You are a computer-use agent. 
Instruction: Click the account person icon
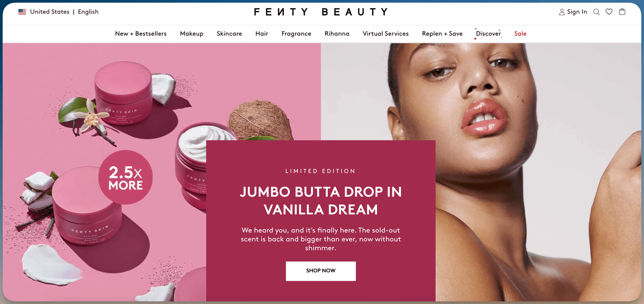tap(562, 12)
